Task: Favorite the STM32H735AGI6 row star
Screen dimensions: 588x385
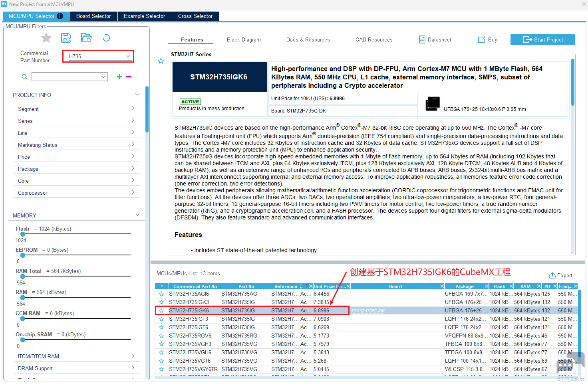Action: tap(161, 294)
